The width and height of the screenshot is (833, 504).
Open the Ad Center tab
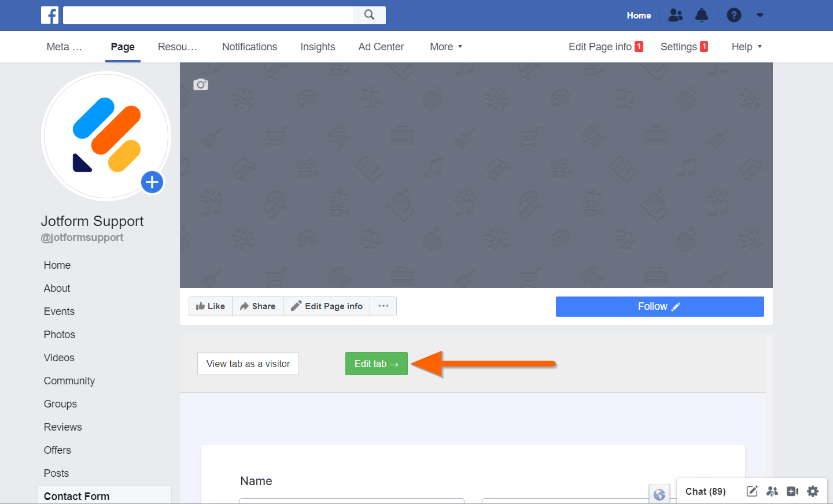381,47
